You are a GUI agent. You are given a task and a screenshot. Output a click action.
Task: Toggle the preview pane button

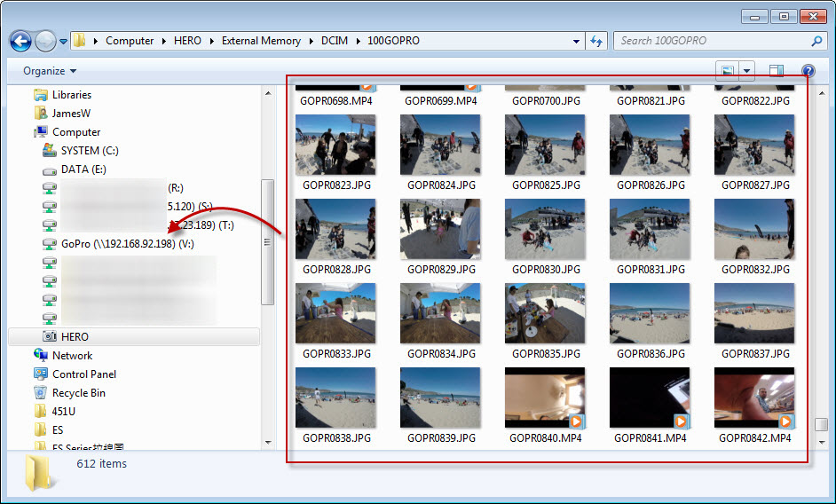tap(777, 71)
